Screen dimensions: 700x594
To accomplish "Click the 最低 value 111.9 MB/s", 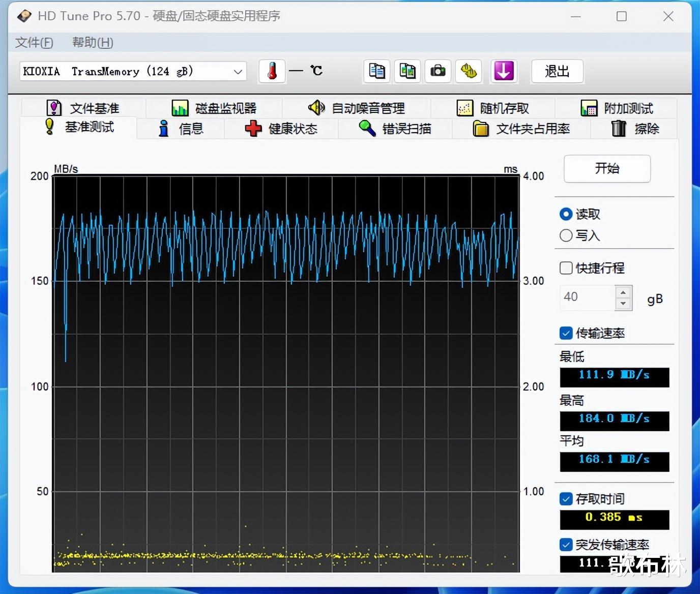I will 615,377.
